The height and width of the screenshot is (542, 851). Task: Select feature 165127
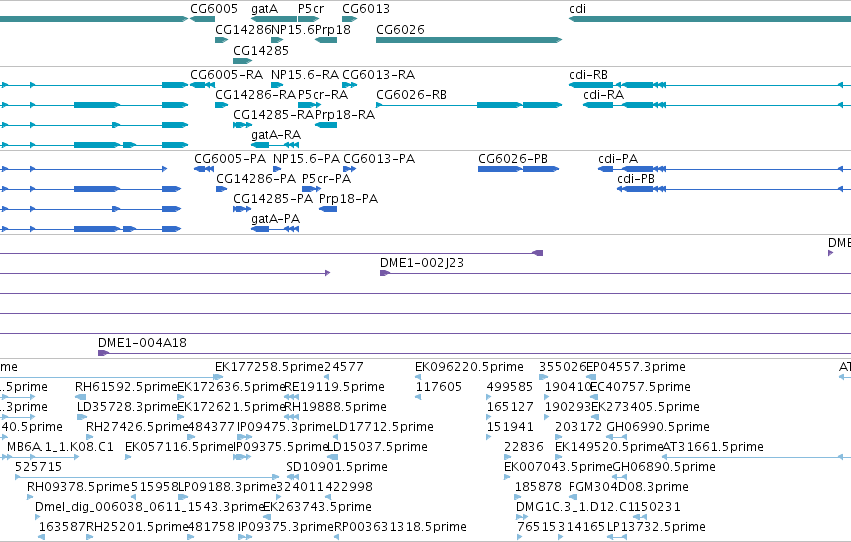click(x=510, y=407)
